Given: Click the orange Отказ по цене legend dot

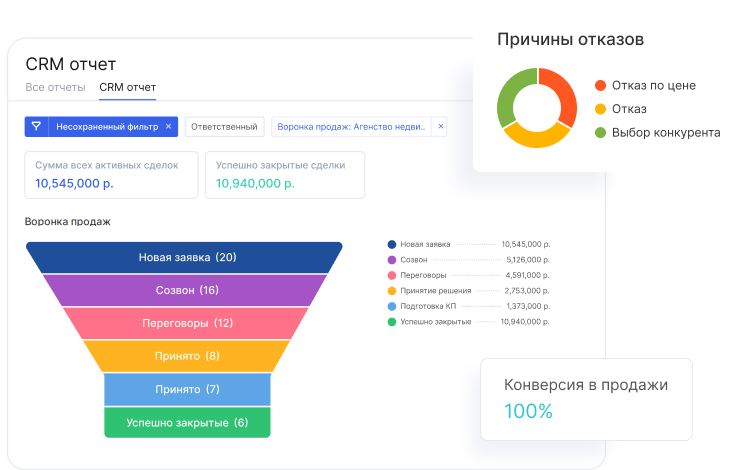Looking at the screenshot, I should pos(600,86).
